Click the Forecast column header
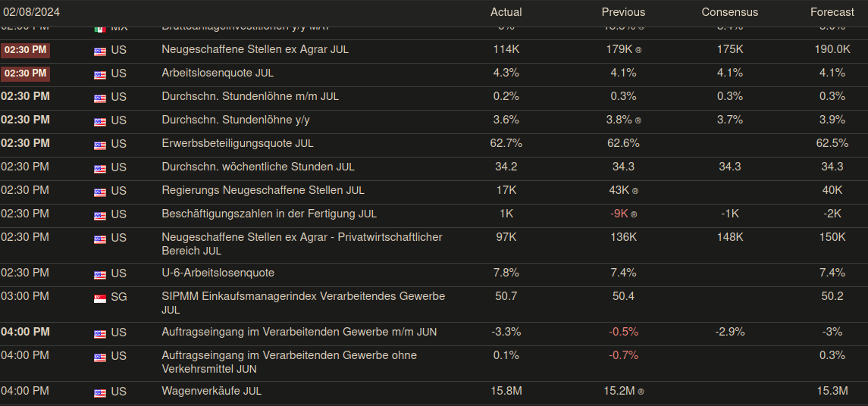 point(832,12)
